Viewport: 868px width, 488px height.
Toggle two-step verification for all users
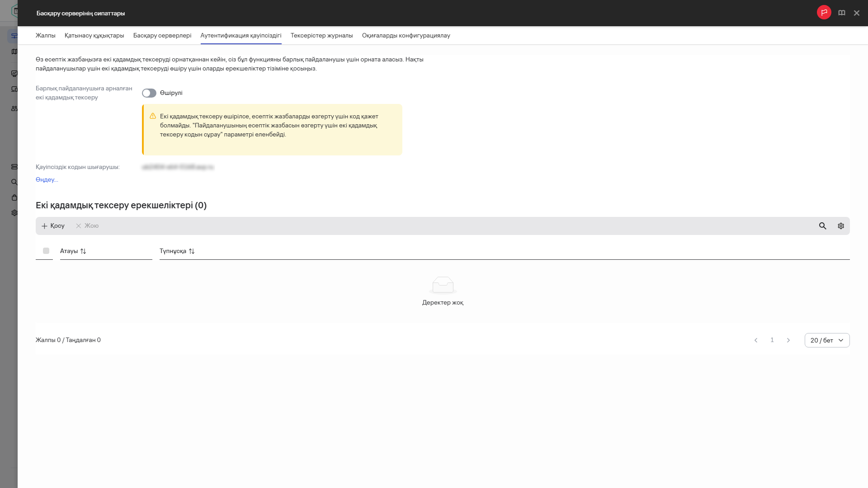pos(149,93)
